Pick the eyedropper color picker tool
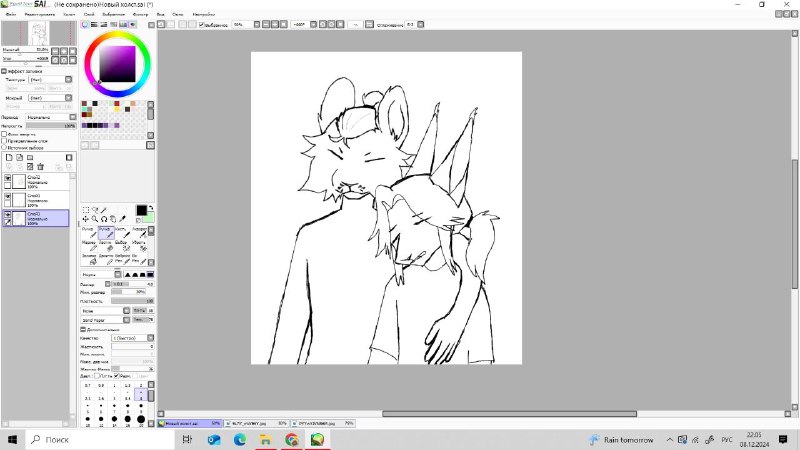The height and width of the screenshot is (450, 800). tap(122, 219)
